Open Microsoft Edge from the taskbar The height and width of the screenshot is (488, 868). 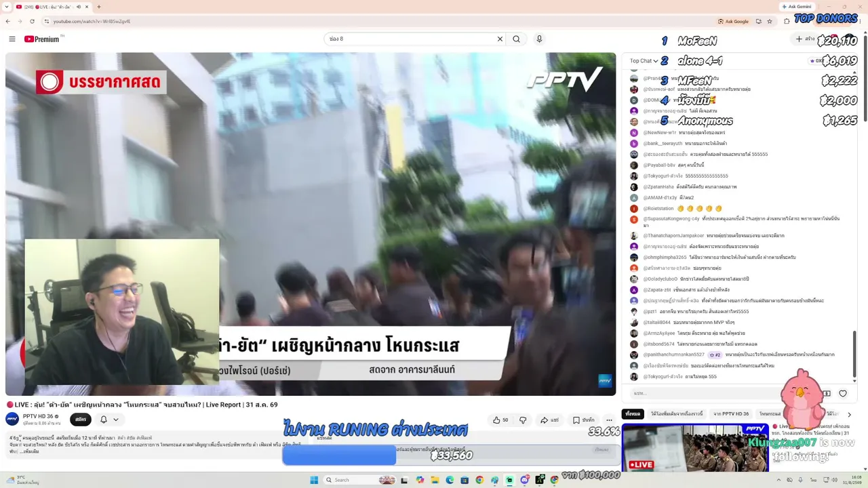click(450, 480)
